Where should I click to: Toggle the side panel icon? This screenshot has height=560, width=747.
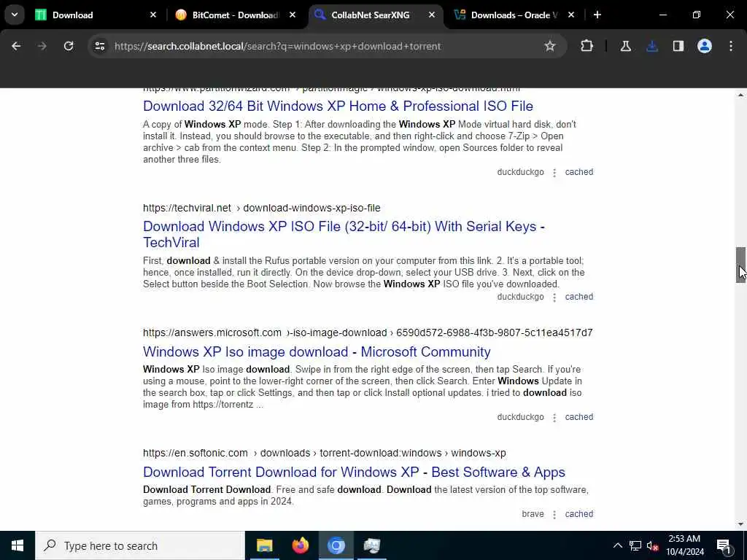(678, 46)
